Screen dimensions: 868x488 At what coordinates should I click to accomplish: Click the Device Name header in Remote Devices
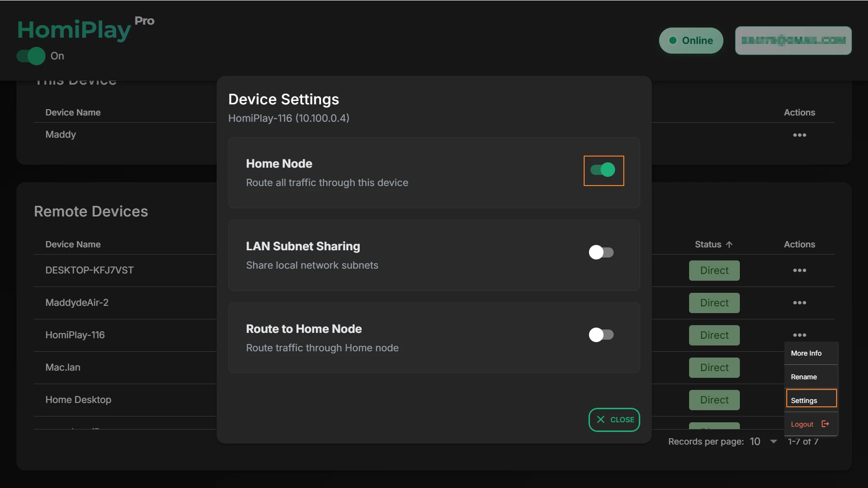pyautogui.click(x=73, y=244)
